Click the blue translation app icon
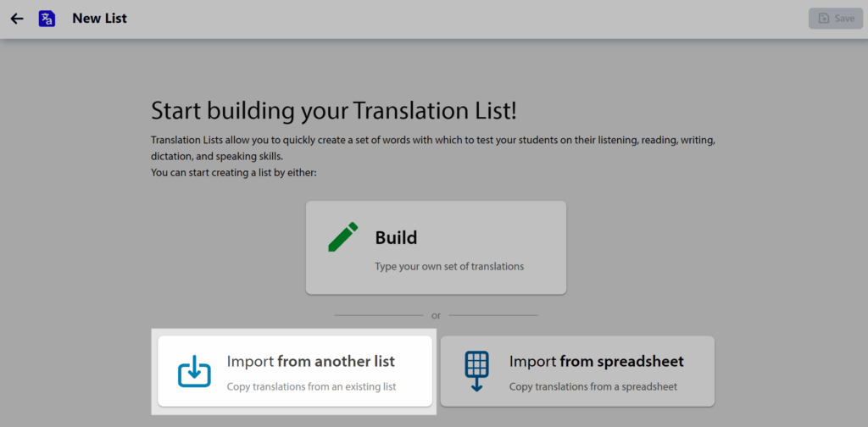The image size is (868, 427). coord(47,19)
